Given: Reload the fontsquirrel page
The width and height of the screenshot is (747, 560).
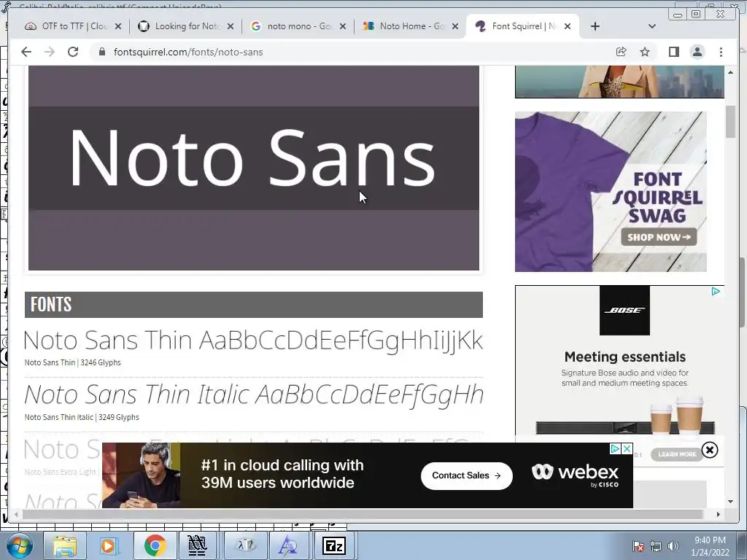Looking at the screenshot, I should pyautogui.click(x=73, y=52).
